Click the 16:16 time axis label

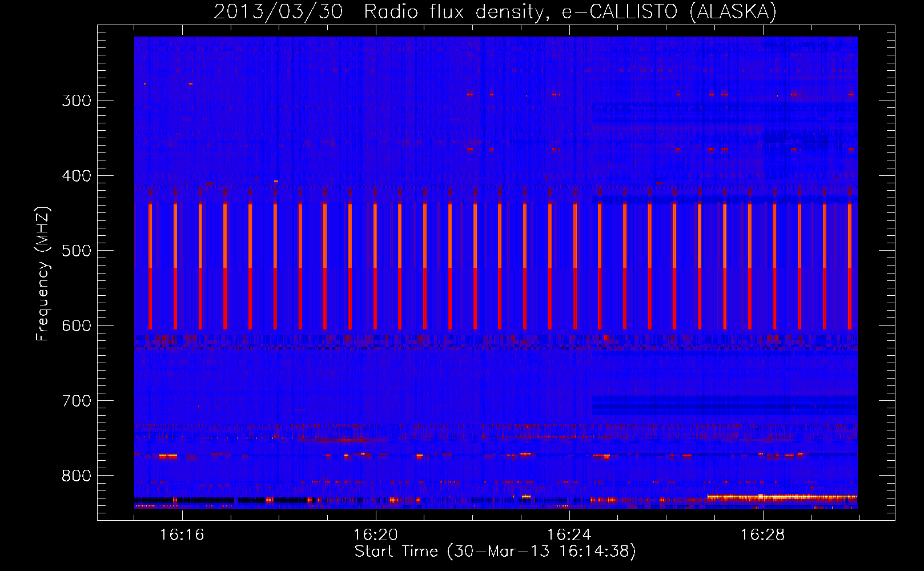coord(182,535)
